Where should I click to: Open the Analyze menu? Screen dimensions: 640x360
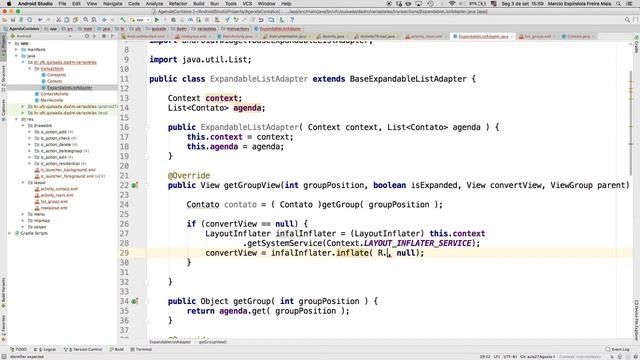coord(154,4)
